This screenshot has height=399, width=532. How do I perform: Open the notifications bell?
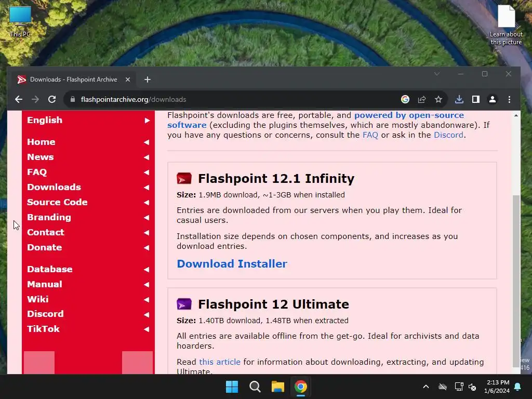coord(518,387)
